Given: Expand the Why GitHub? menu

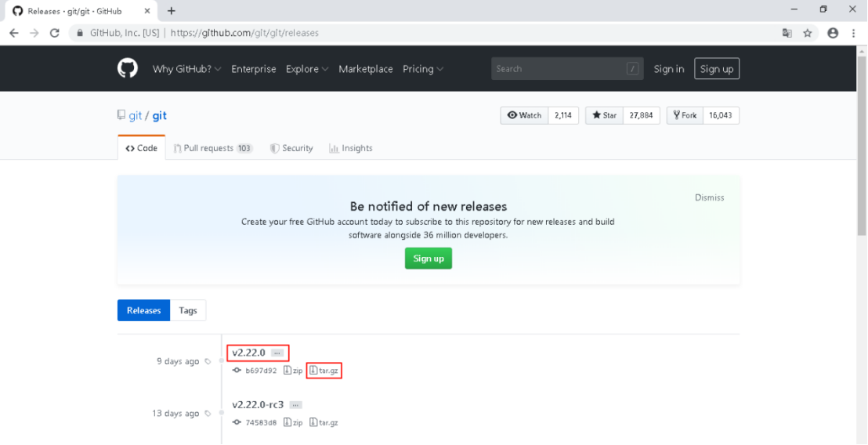Looking at the screenshot, I should pyautogui.click(x=187, y=69).
